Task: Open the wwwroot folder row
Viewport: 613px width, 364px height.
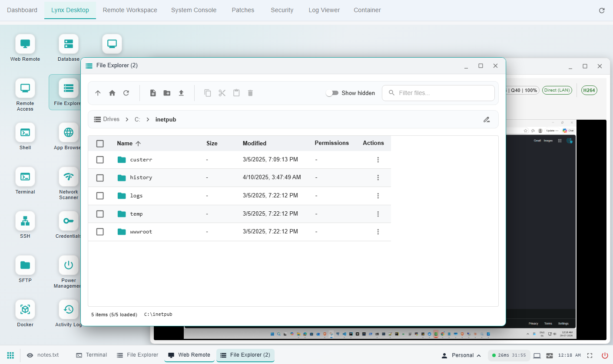Action: tap(239, 232)
